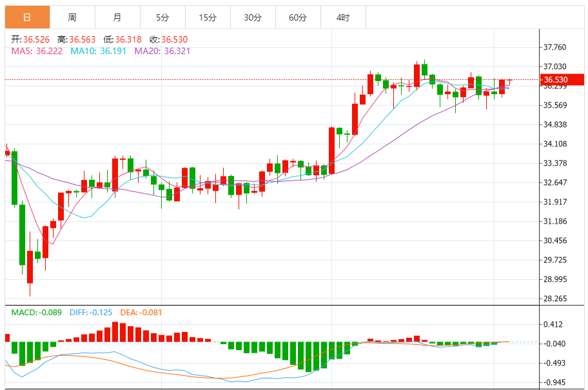Switch to the 5分 interval tab
Viewport: 588px width, 390px height.
click(x=162, y=17)
